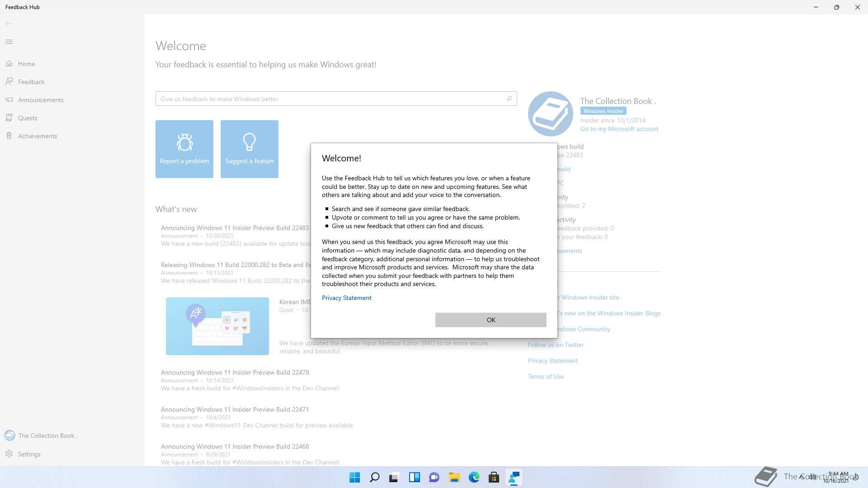The width and height of the screenshot is (868, 488).
Task: Open Microsoft Edge on the taskbar
Action: click(474, 477)
